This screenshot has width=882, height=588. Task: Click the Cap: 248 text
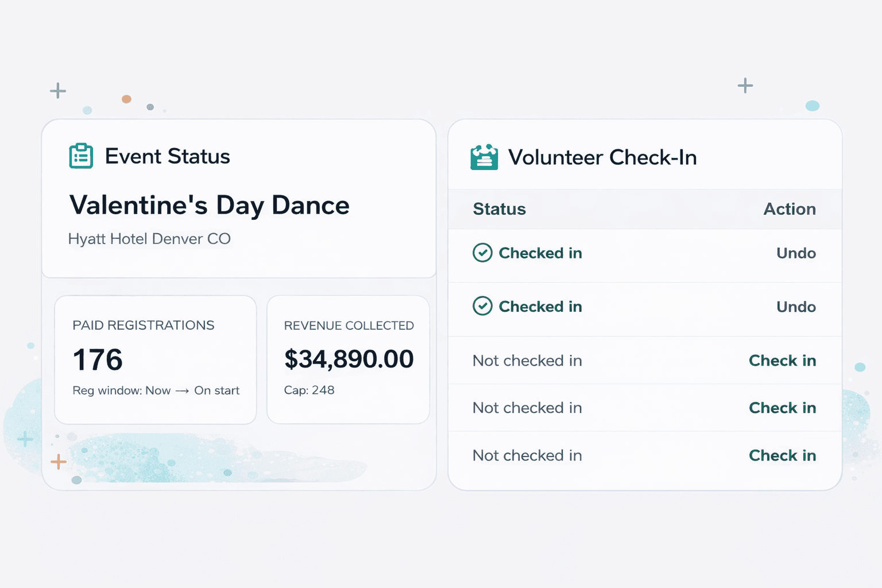[309, 390]
